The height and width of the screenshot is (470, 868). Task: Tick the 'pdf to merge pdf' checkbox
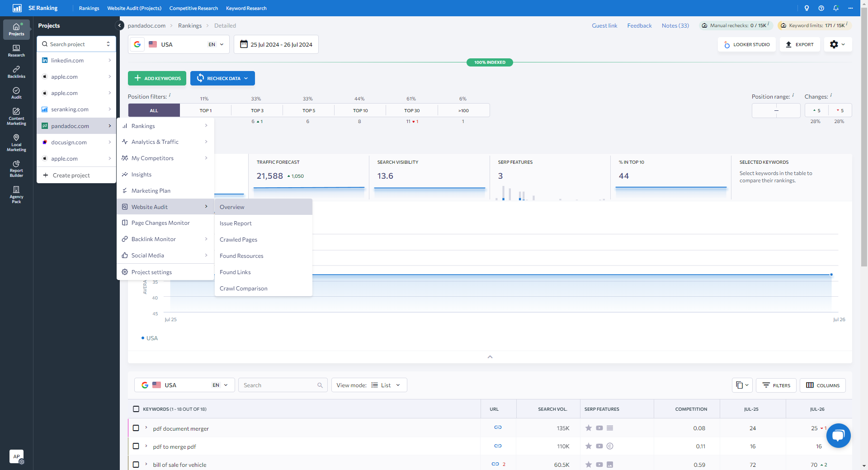(136, 446)
